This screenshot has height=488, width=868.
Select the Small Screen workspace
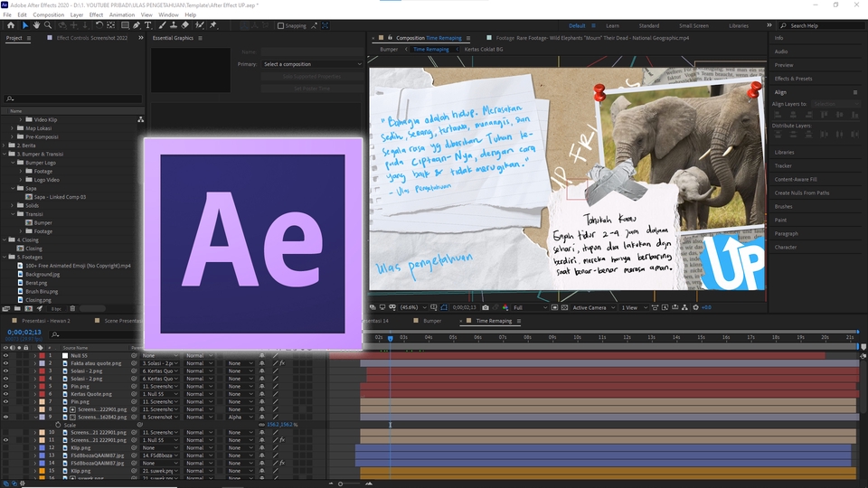[x=693, y=26]
